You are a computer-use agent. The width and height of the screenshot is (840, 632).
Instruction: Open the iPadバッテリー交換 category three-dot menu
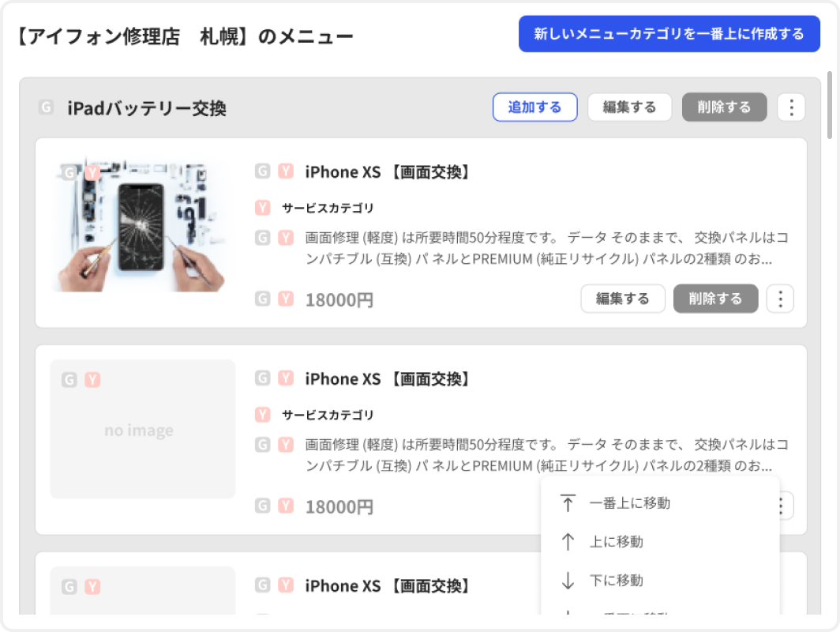(x=791, y=107)
